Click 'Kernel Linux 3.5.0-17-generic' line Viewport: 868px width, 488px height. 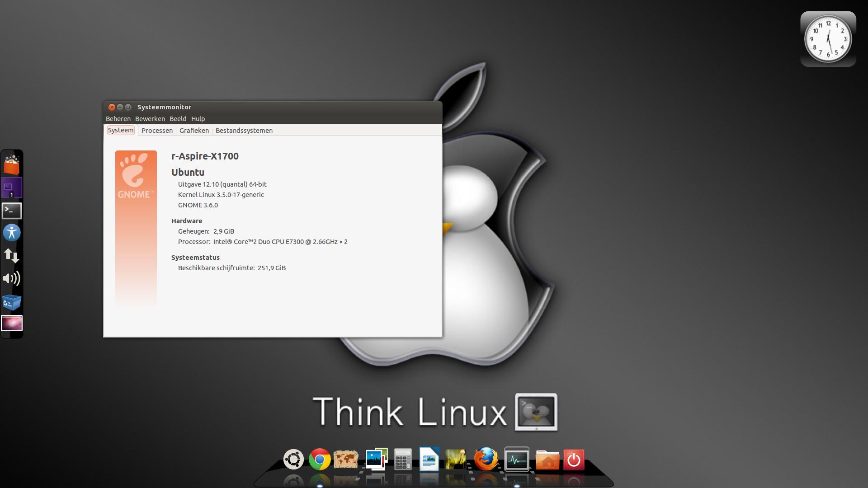(221, 195)
